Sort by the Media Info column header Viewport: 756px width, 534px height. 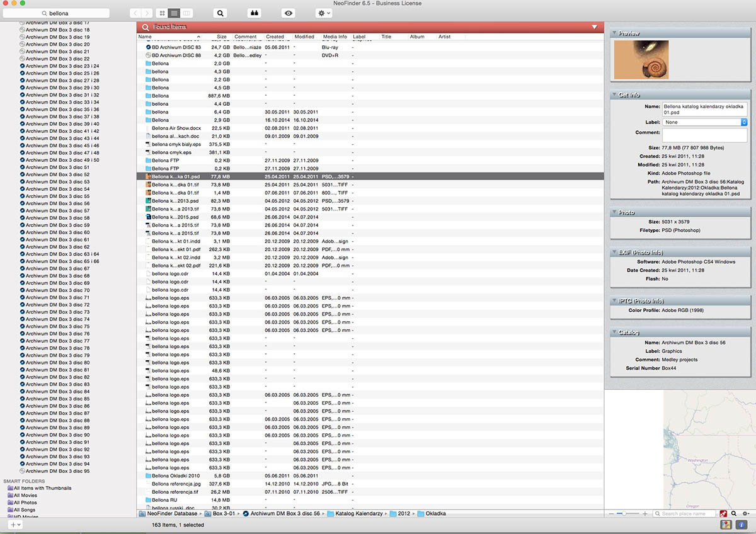click(x=335, y=37)
